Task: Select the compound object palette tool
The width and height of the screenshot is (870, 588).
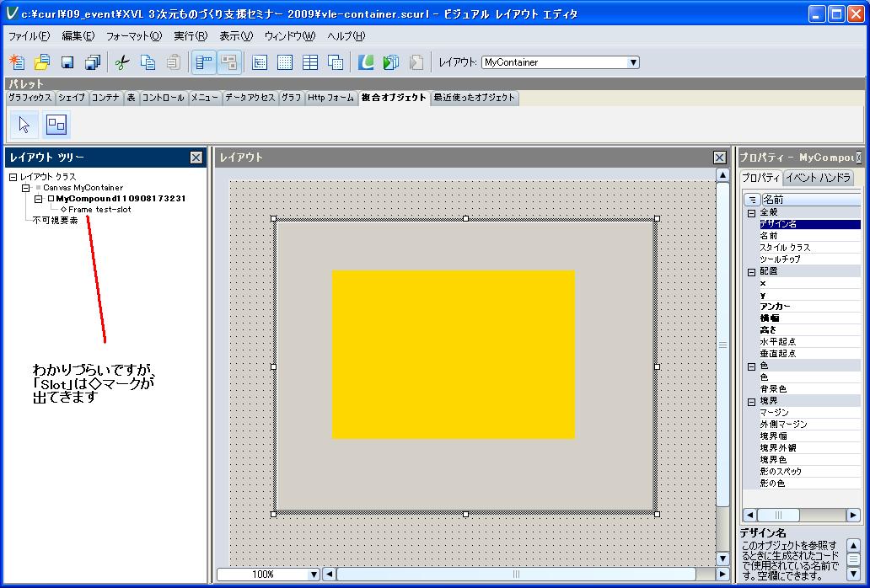Action: [56, 125]
